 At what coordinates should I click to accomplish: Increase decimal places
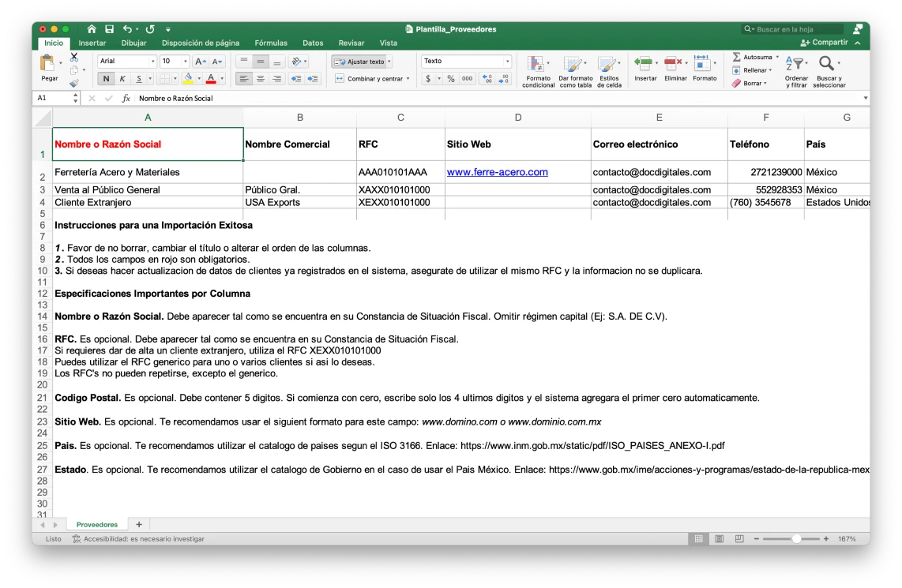(x=487, y=79)
